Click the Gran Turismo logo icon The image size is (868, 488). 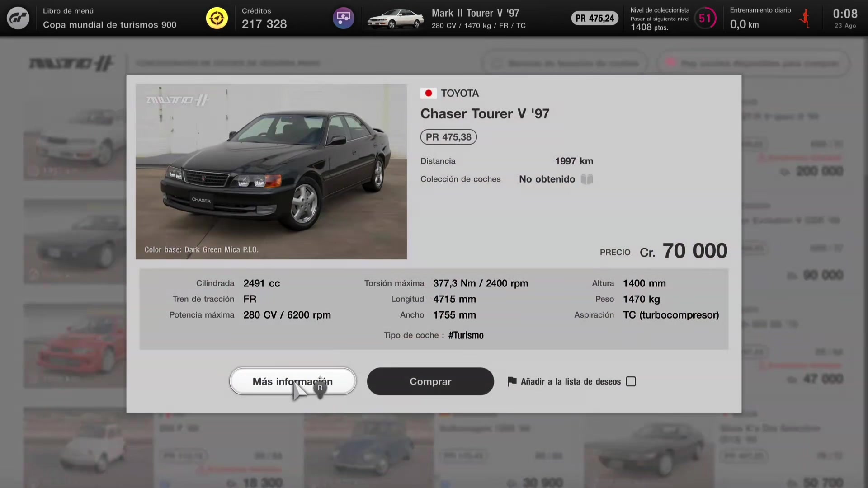(18, 18)
